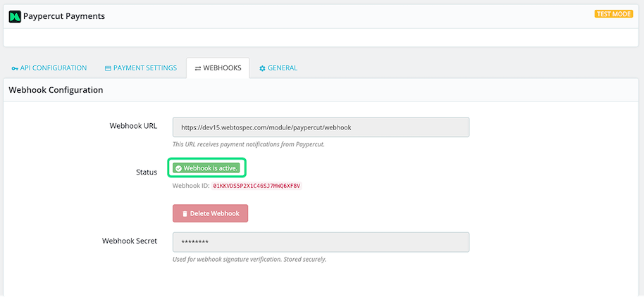Click the key icon on API Configuration
This screenshot has width=644, height=297.
coord(15,68)
